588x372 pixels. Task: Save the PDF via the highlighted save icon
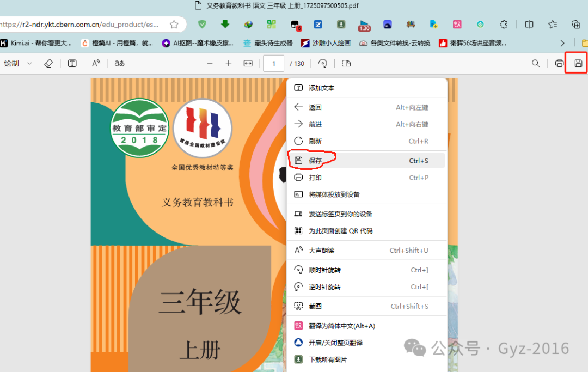(x=576, y=63)
